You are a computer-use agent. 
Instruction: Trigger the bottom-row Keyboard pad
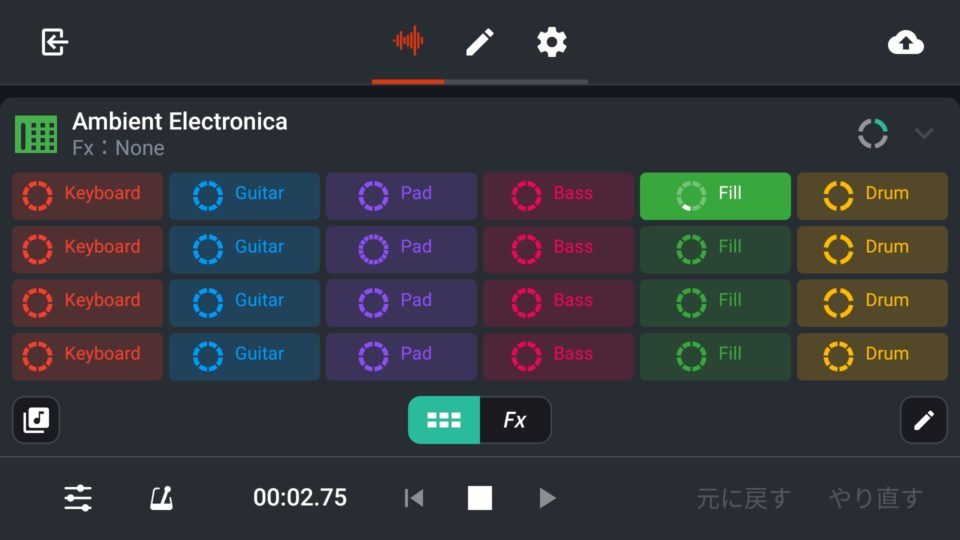pos(88,356)
